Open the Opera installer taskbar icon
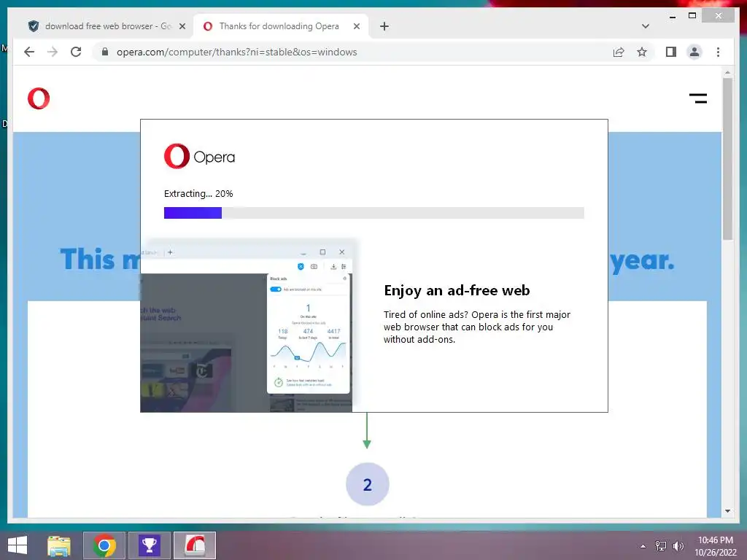747x560 pixels. tap(194, 545)
